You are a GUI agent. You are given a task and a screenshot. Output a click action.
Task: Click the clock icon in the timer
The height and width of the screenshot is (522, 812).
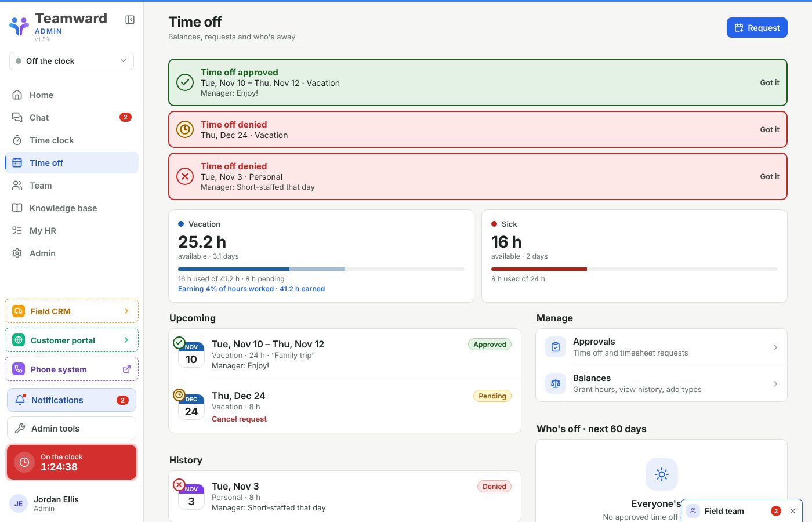coord(24,462)
